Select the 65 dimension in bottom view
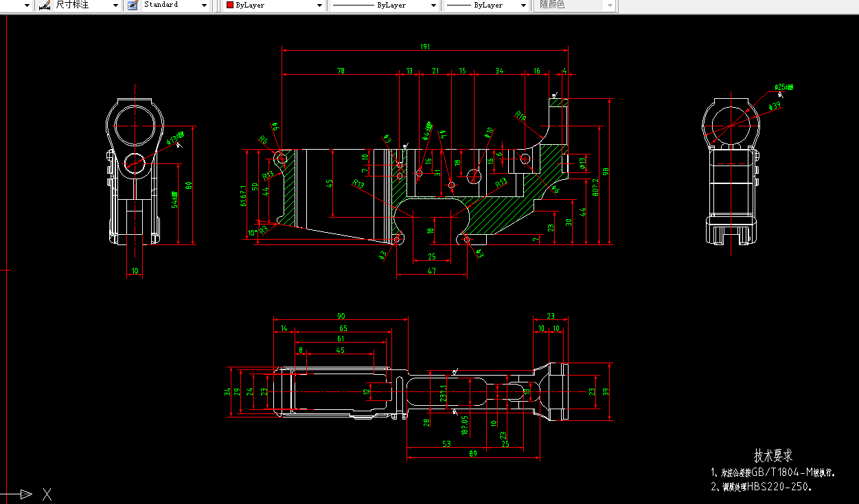 343,328
